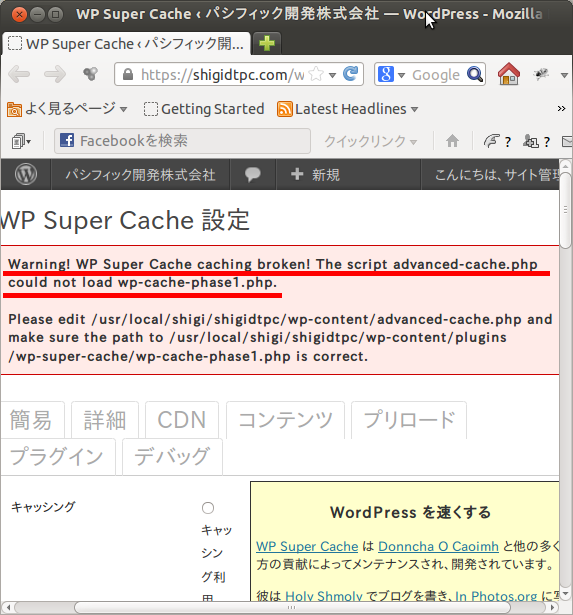Click the Latest Headlines RSS feed icon
573x615 pixels.
point(285,109)
